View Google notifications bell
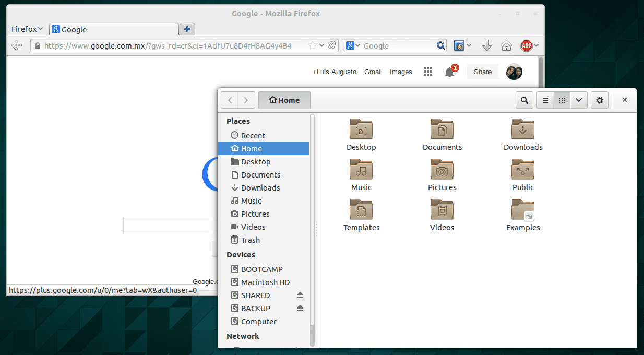 tap(450, 72)
